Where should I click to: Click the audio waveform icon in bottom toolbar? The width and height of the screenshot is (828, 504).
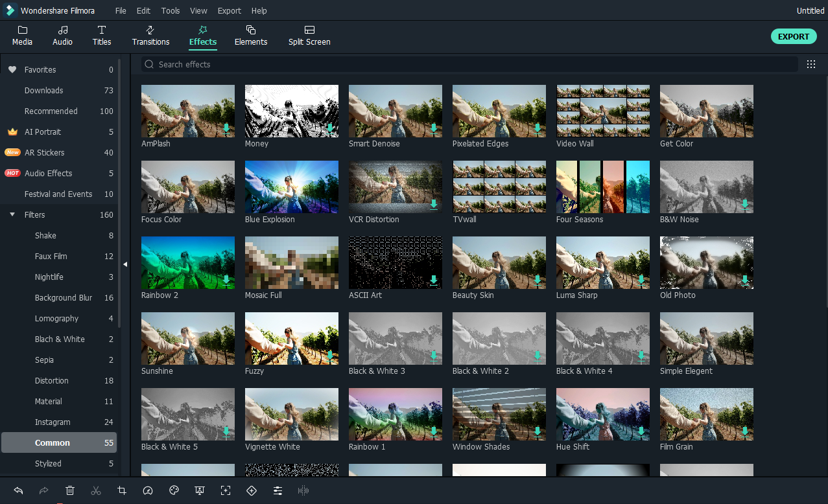pos(303,490)
